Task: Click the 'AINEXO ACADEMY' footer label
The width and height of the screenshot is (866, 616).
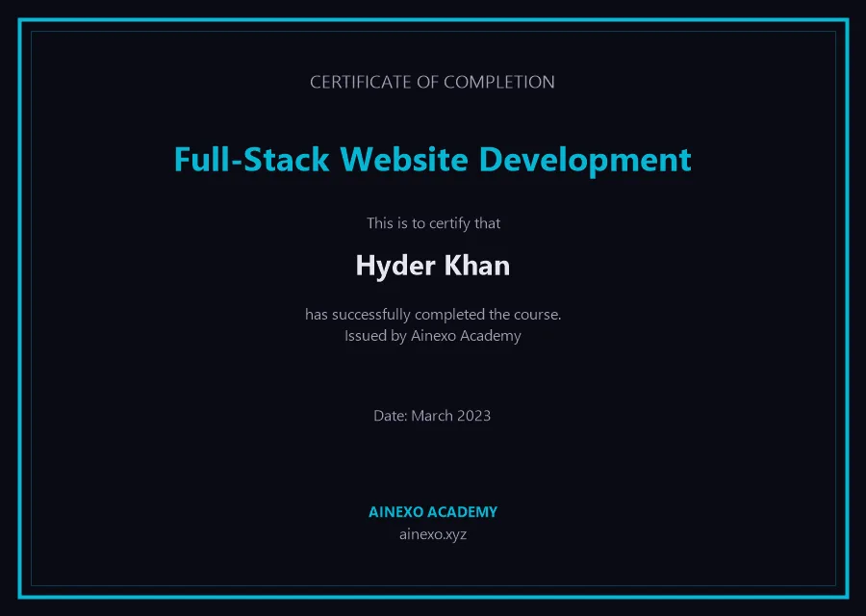Action: pos(433,512)
